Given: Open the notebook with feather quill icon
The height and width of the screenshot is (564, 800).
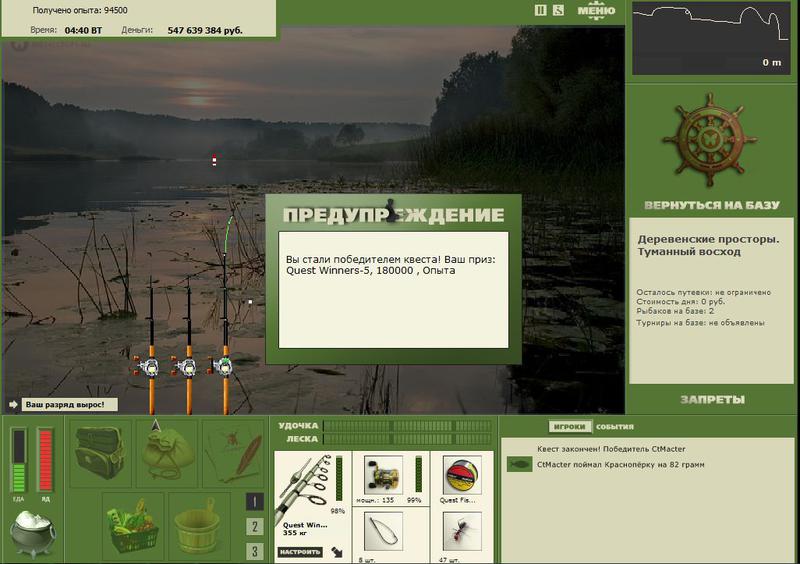Looking at the screenshot, I should (233, 453).
